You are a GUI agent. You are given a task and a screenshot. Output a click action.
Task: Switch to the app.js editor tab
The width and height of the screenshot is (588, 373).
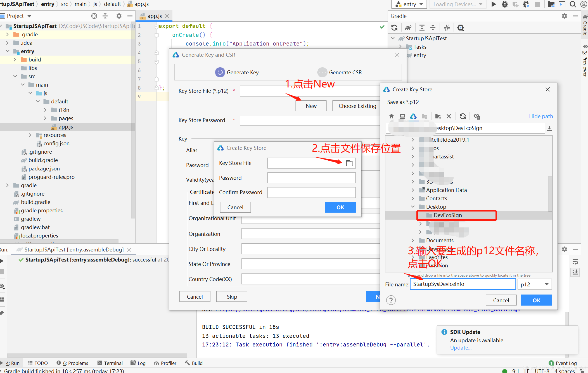pyautogui.click(x=154, y=16)
